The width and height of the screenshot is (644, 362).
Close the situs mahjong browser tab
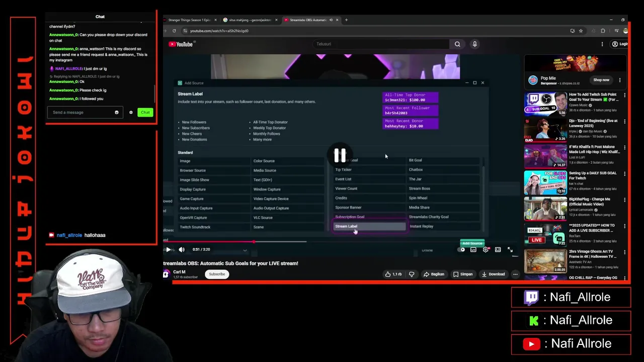pos(276,20)
